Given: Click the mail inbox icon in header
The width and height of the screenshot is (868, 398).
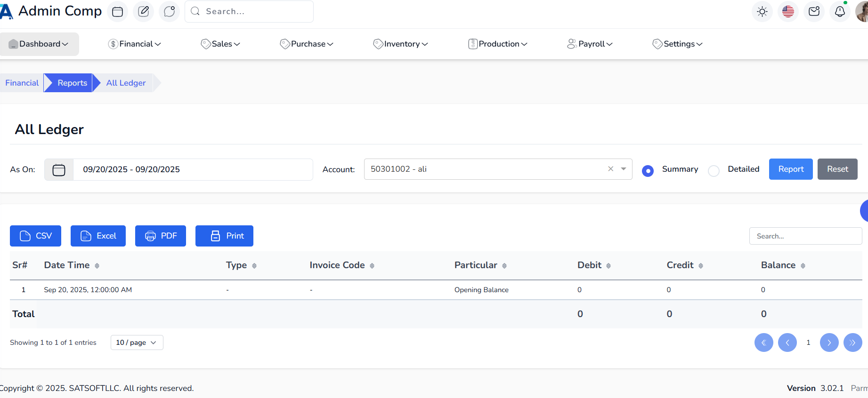Looking at the screenshot, I should click(x=814, y=12).
